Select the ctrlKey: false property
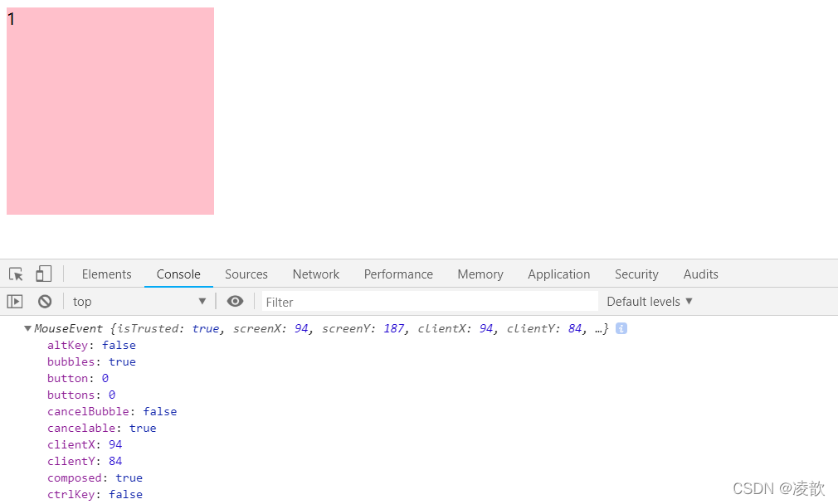838x504 pixels. [95, 494]
